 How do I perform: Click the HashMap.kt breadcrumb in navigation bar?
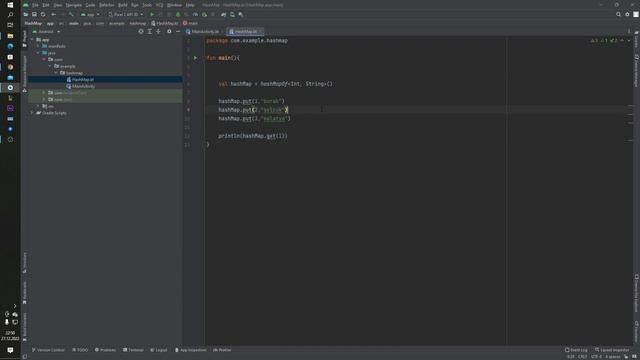[164, 23]
